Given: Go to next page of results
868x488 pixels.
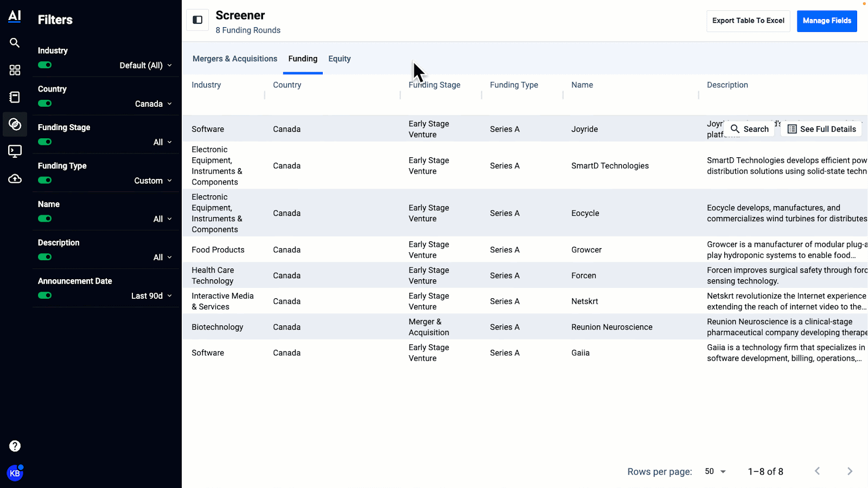Looking at the screenshot, I should click(850, 471).
